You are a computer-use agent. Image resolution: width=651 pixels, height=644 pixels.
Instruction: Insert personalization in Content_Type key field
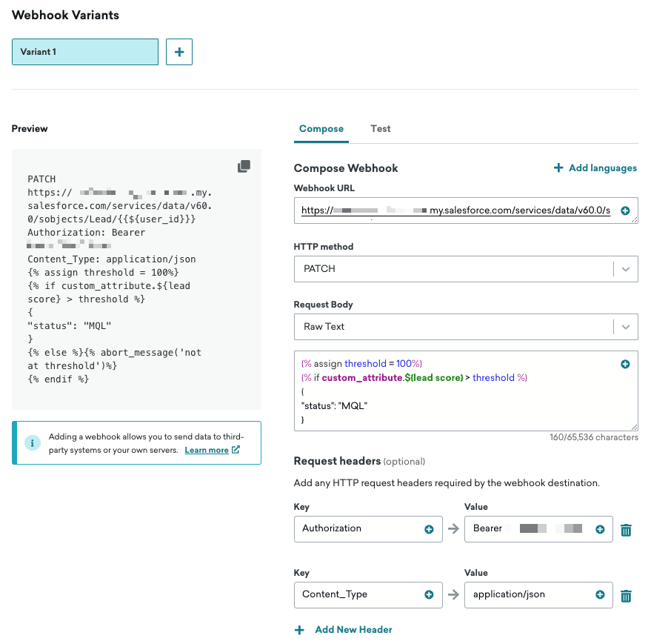click(429, 595)
